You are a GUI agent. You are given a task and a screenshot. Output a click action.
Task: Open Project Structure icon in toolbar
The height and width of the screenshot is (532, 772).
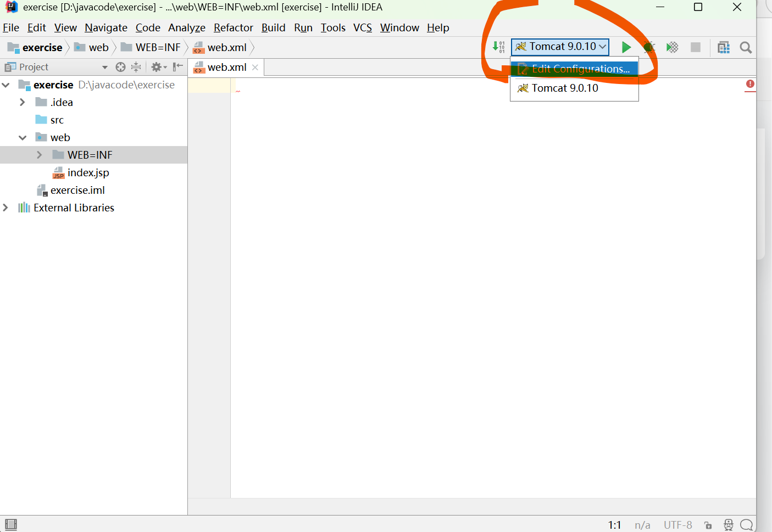click(724, 47)
